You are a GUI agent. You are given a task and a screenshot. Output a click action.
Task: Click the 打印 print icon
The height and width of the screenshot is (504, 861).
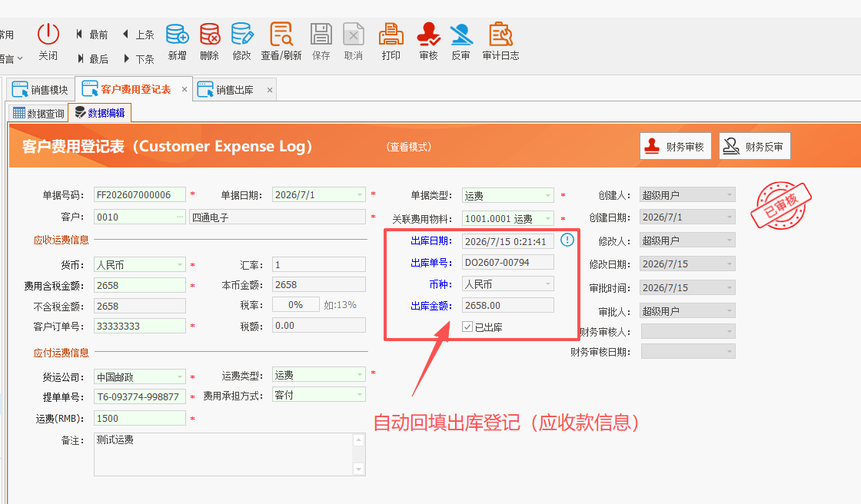coord(391,34)
